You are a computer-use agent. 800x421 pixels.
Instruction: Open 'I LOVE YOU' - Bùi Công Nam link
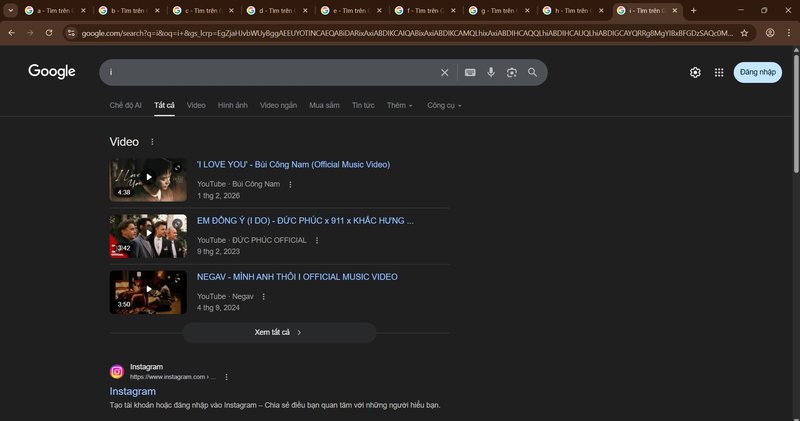[x=293, y=164]
